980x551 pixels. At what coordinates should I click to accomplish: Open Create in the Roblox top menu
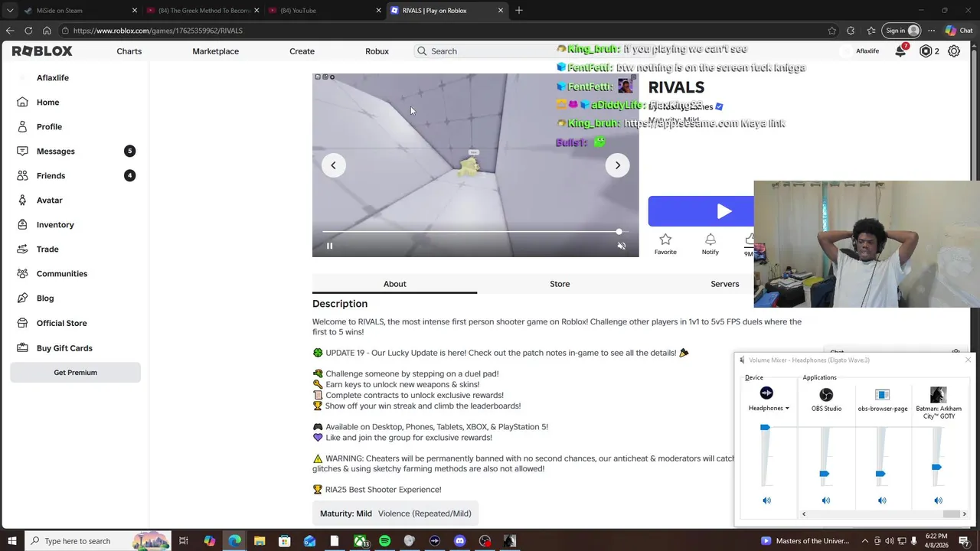click(302, 51)
